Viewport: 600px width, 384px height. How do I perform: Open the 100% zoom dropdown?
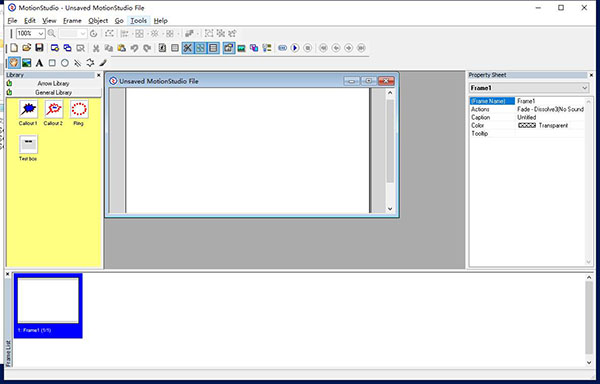[31, 34]
